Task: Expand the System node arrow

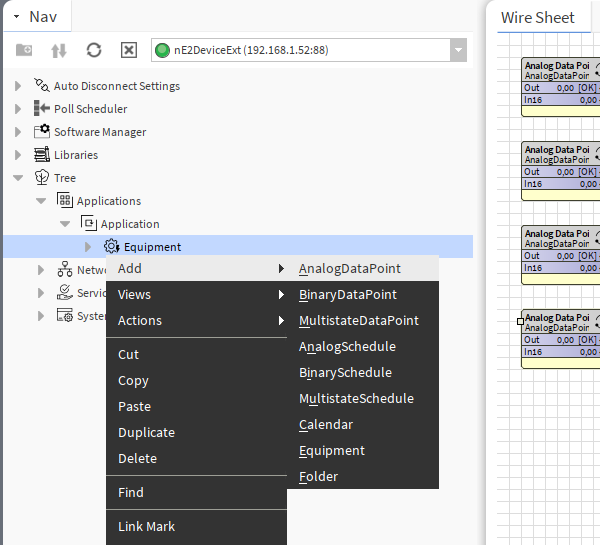Action: click(x=41, y=316)
